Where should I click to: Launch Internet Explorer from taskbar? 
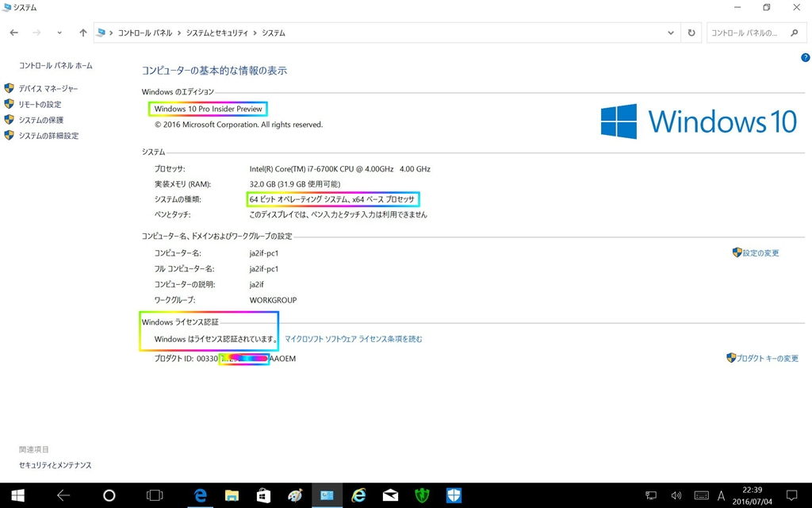(358, 495)
